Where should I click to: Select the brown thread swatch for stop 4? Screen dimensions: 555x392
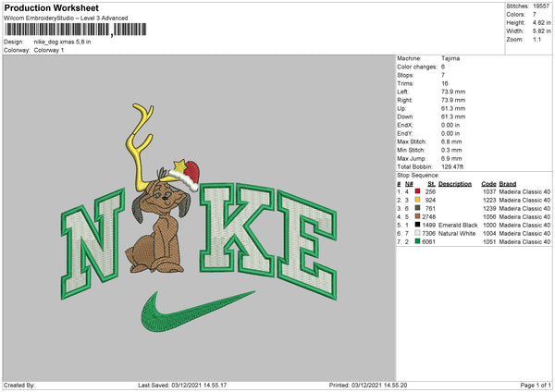point(418,216)
